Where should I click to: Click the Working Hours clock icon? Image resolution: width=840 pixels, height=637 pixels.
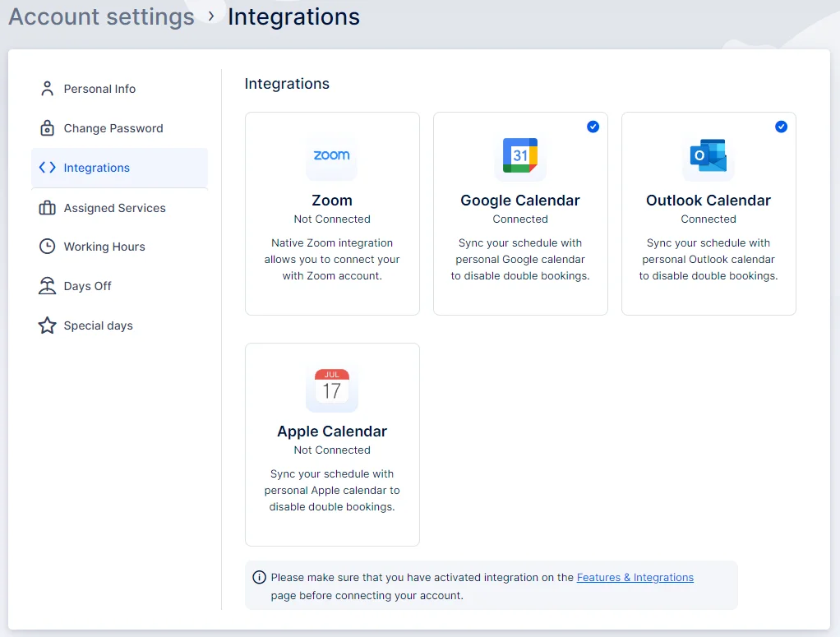47,247
